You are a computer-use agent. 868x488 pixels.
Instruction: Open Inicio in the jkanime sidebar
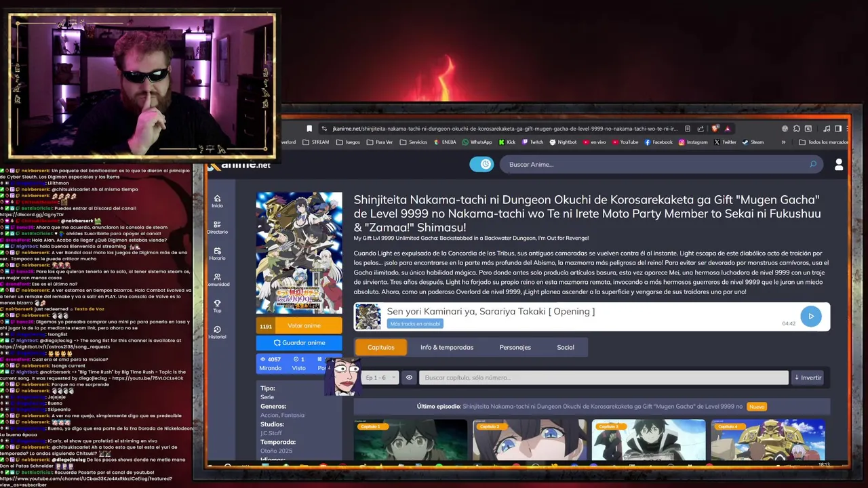(x=217, y=201)
